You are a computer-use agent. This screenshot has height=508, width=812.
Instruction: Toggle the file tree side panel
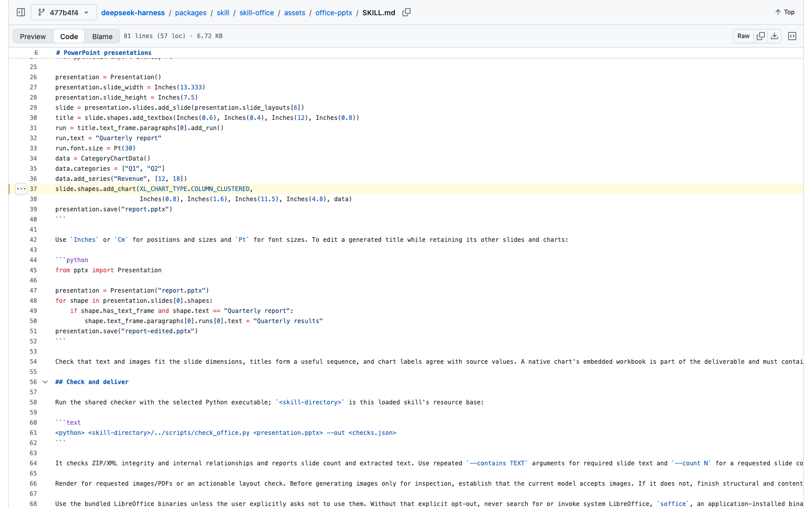point(21,12)
